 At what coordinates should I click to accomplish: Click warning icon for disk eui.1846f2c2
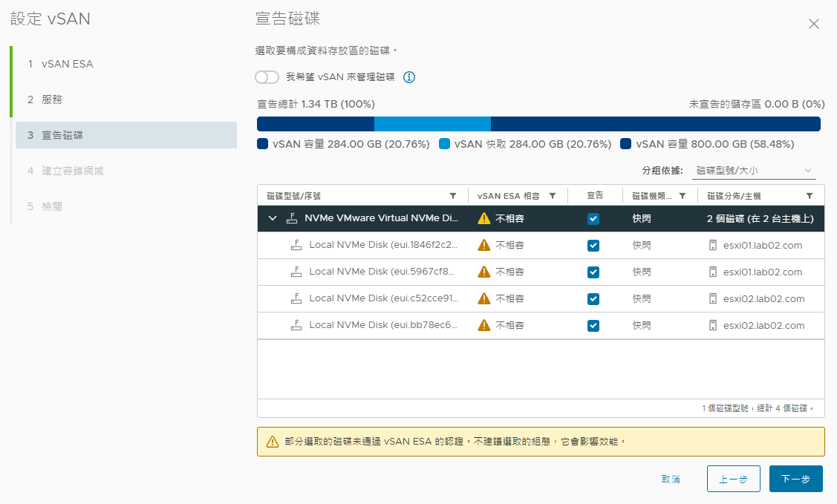(484, 245)
